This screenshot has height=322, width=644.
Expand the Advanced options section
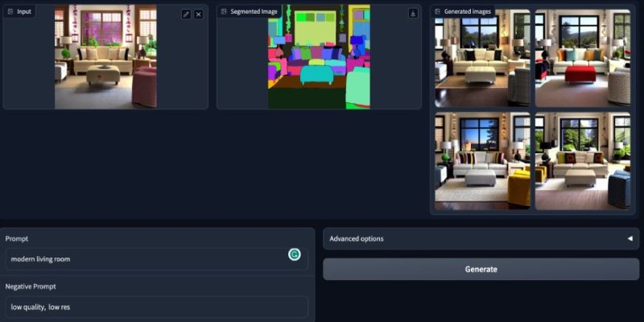481,238
